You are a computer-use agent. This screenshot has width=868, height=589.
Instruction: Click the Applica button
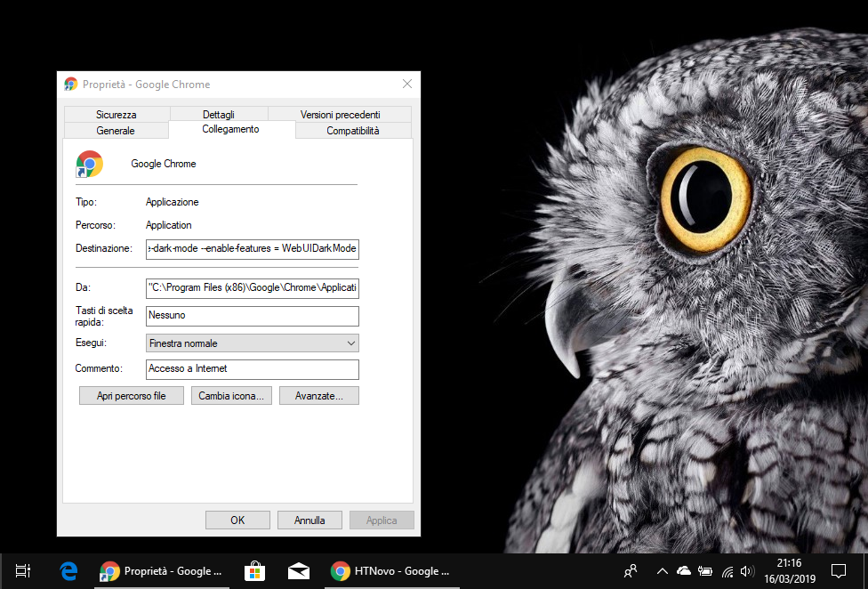point(382,520)
